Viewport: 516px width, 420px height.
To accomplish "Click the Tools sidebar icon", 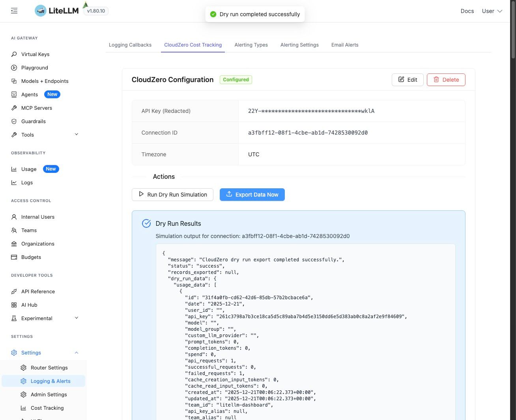I will pos(14,135).
